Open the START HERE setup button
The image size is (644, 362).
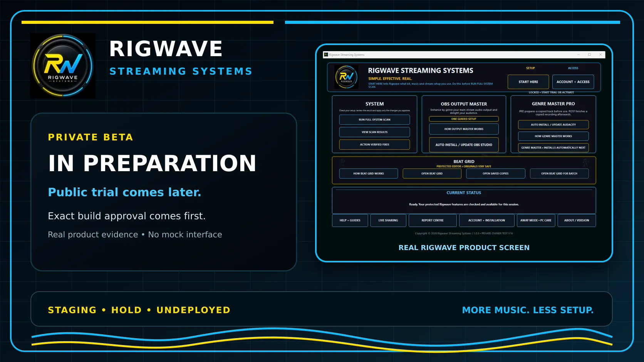tap(528, 82)
